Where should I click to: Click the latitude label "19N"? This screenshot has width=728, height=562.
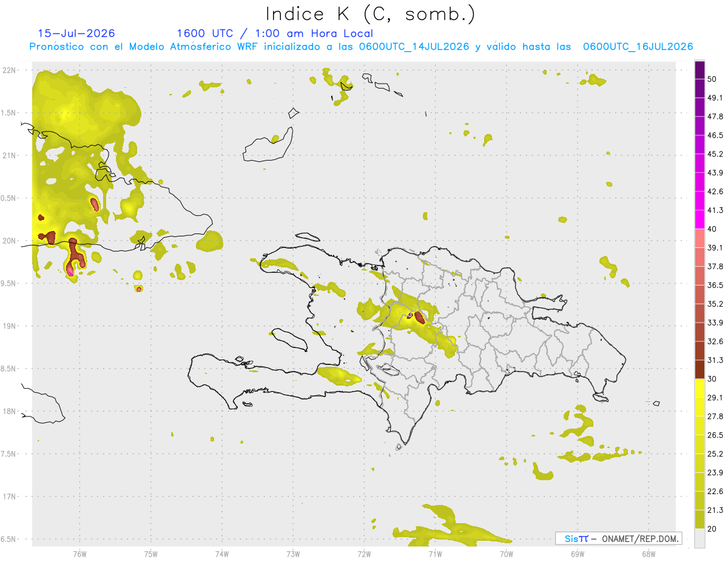coord(10,326)
